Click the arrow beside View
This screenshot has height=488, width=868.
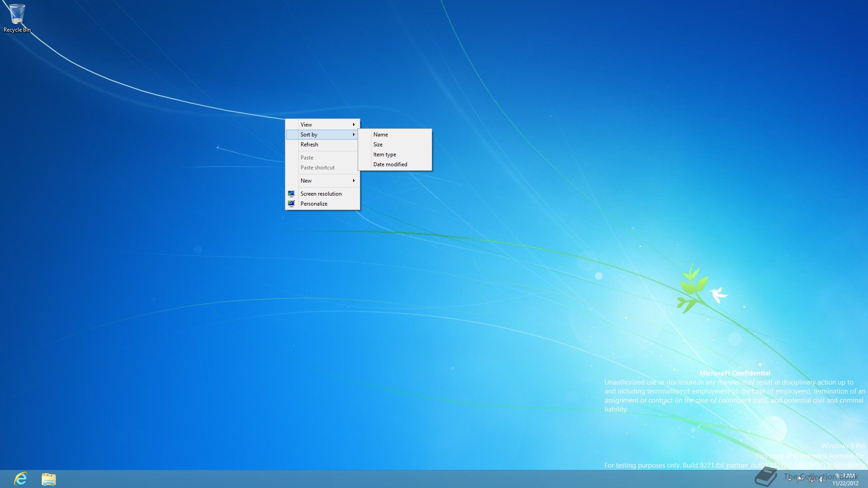click(x=354, y=124)
